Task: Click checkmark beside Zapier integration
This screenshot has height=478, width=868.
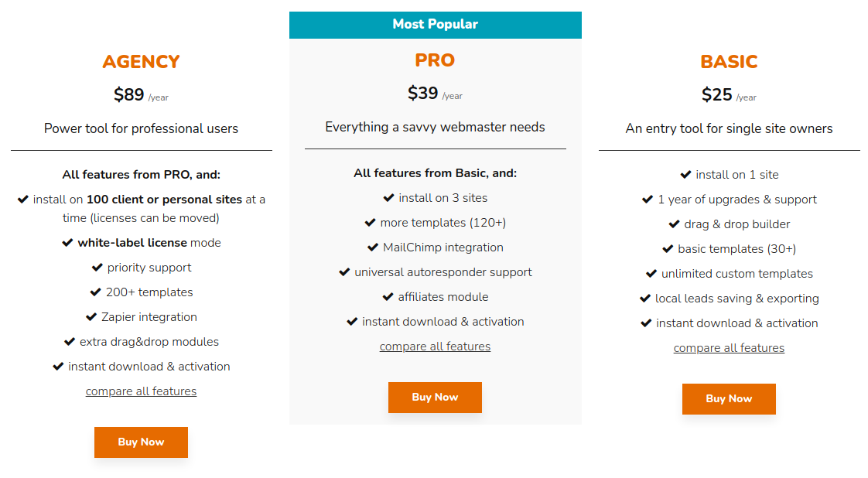Action: point(91,316)
